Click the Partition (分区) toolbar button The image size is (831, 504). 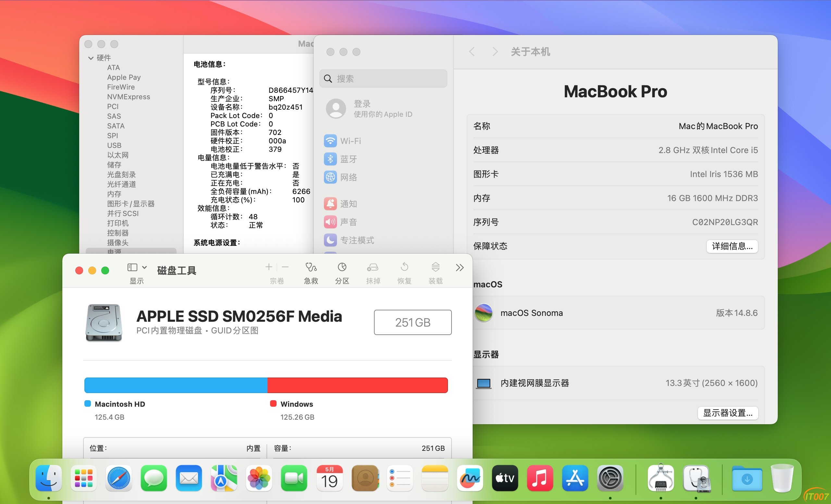pos(342,273)
